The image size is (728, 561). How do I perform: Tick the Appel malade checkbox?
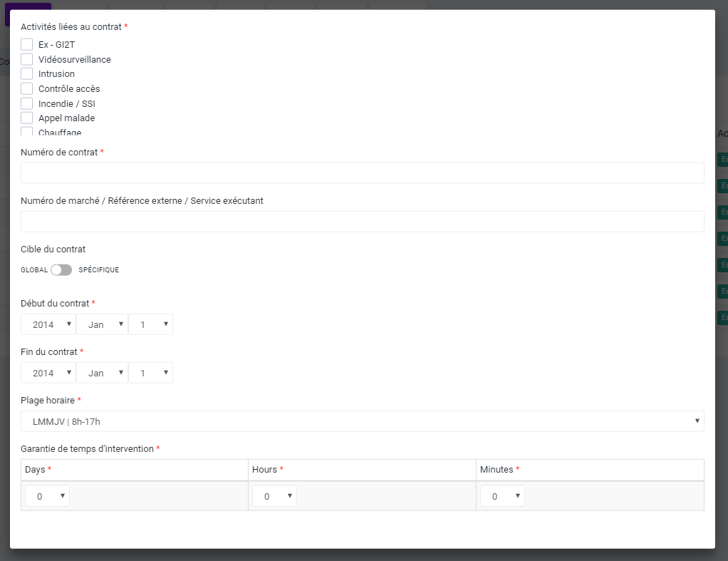[x=27, y=118]
